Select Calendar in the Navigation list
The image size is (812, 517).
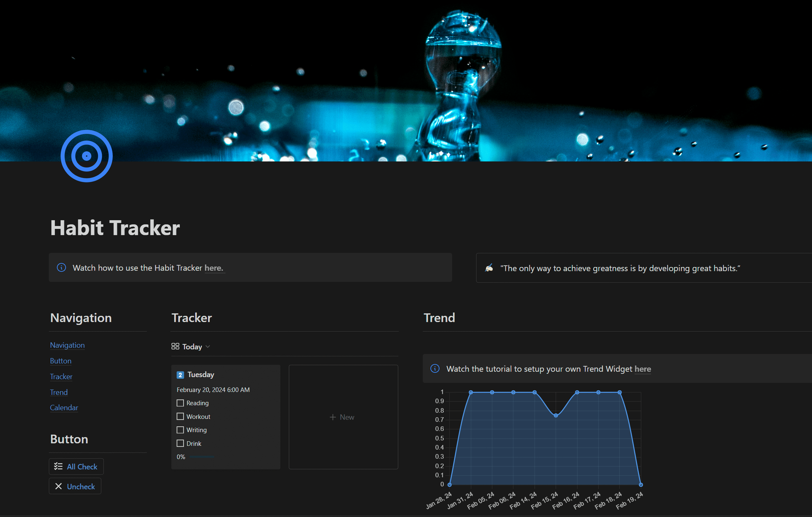64,408
